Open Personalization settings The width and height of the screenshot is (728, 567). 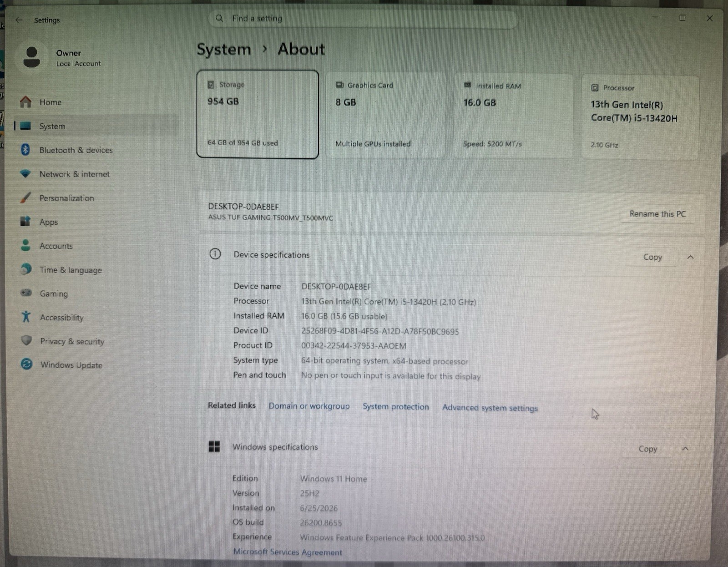tap(96, 197)
